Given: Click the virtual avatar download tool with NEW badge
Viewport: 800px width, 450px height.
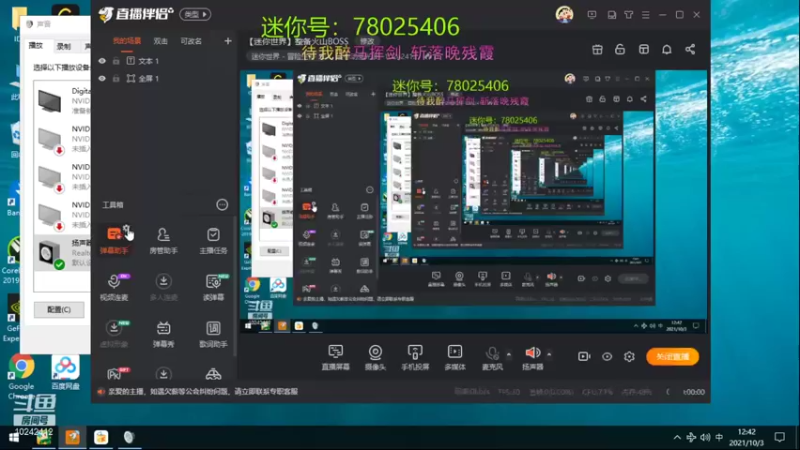Looking at the screenshot, I should tap(114, 334).
